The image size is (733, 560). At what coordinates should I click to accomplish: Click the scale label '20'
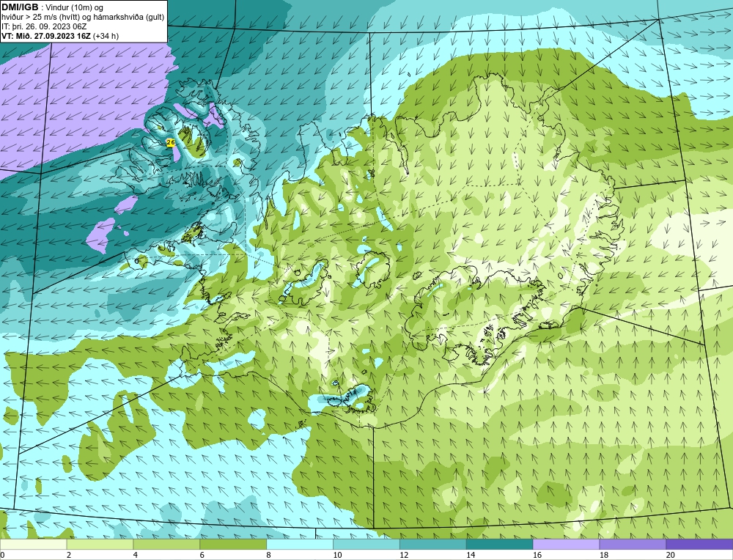pyautogui.click(x=671, y=556)
